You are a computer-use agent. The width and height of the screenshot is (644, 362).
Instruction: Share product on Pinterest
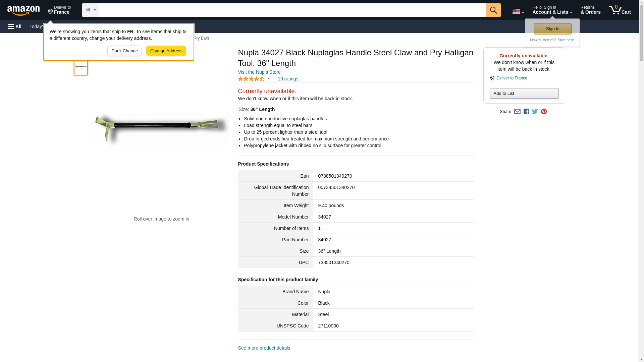544,112
